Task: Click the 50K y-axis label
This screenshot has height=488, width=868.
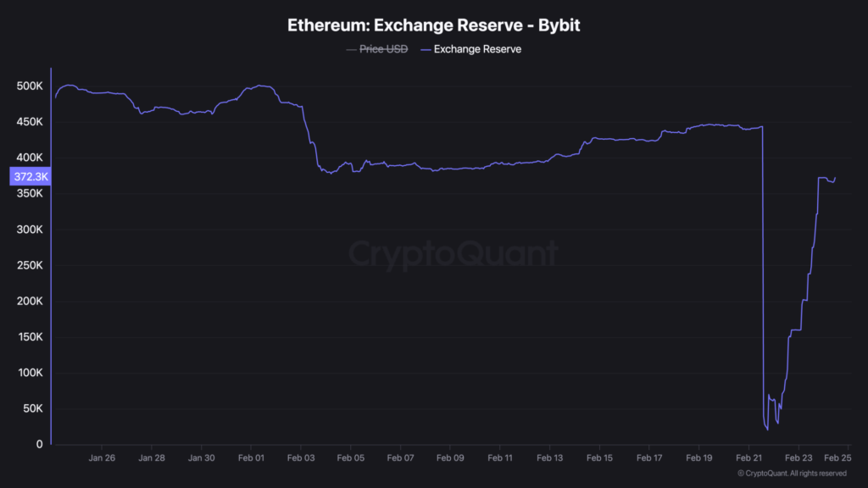Action: tap(31, 409)
